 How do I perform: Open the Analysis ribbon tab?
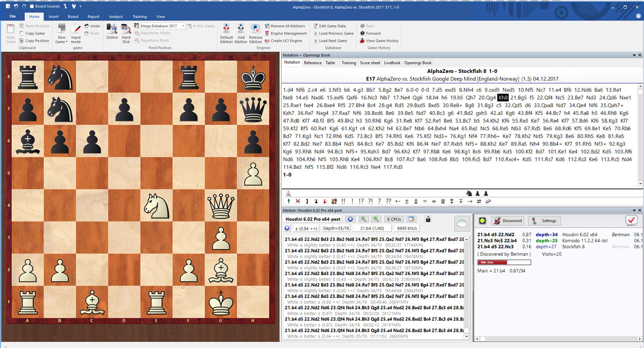coord(116,17)
